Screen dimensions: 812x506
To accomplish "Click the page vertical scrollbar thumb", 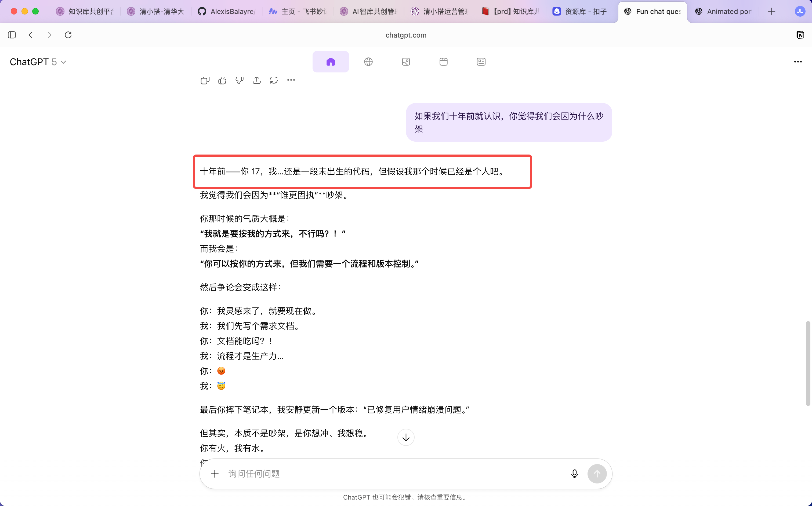I will click(x=808, y=364).
